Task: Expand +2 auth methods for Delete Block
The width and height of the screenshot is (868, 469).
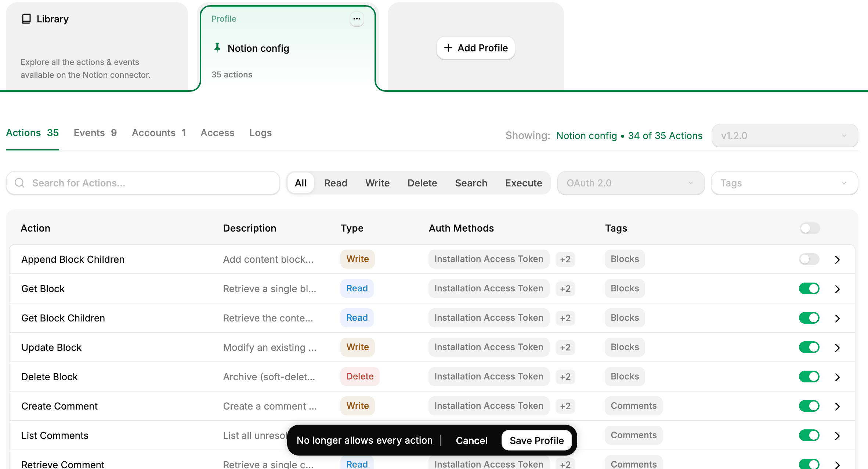Action: (x=565, y=377)
